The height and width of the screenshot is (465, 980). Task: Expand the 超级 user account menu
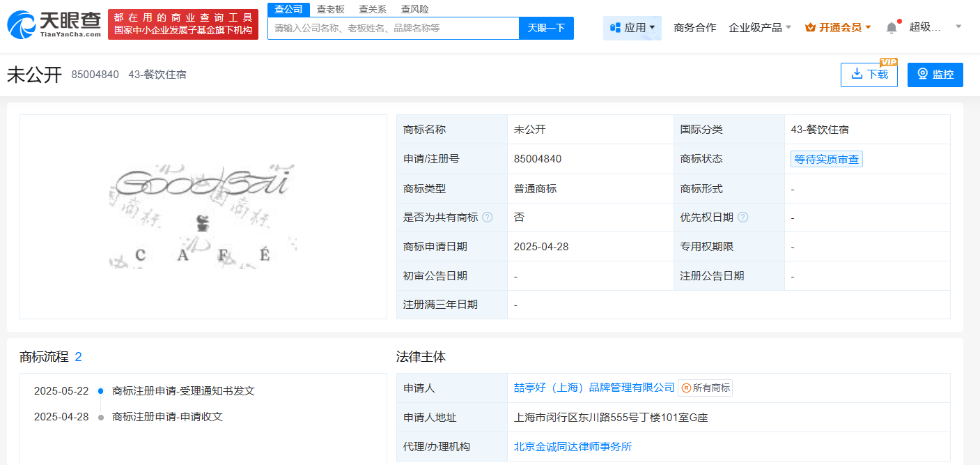pyautogui.click(x=935, y=27)
